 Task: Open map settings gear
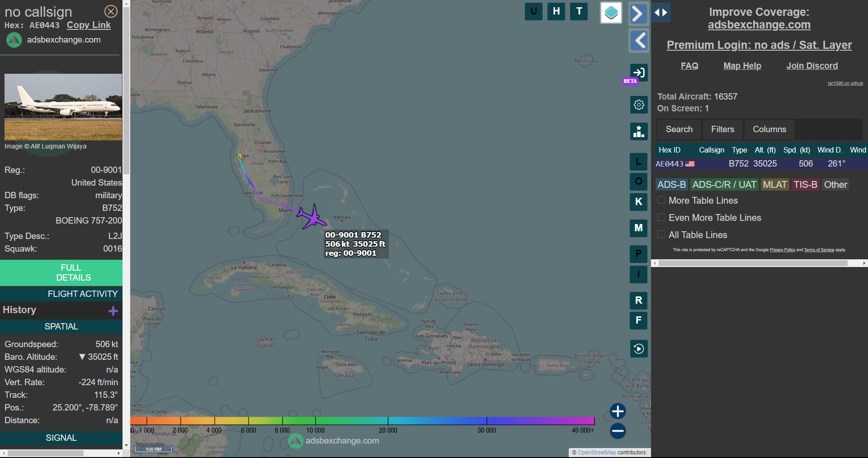click(639, 105)
